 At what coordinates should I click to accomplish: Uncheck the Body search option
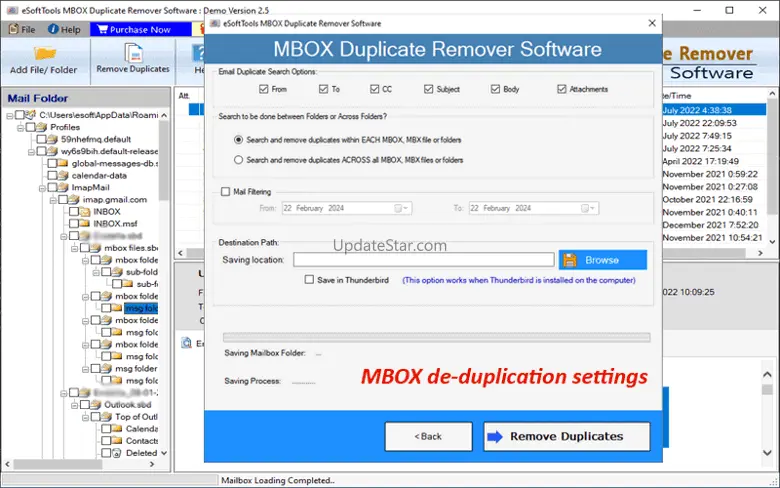[x=495, y=89]
